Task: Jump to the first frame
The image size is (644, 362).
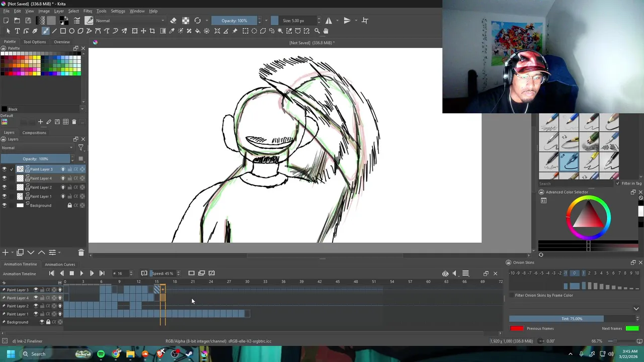Action: [x=51, y=274]
